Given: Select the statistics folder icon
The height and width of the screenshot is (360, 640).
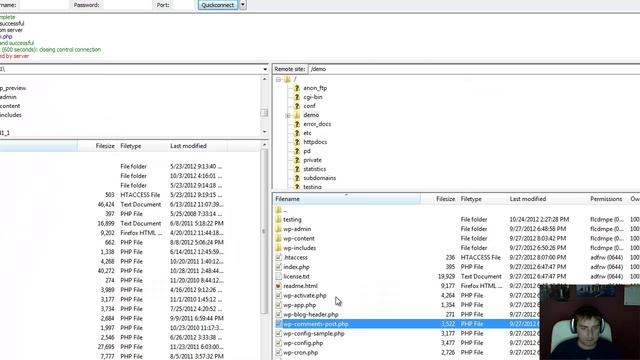Looking at the screenshot, I should [x=297, y=169].
